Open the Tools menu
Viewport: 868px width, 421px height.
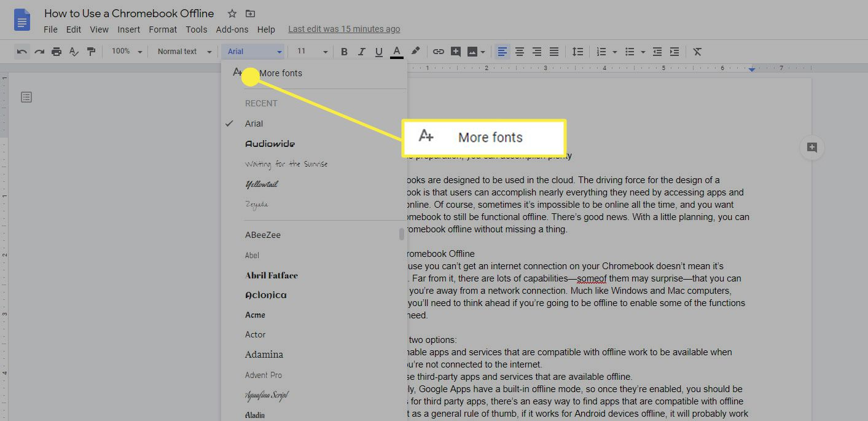pyautogui.click(x=197, y=29)
